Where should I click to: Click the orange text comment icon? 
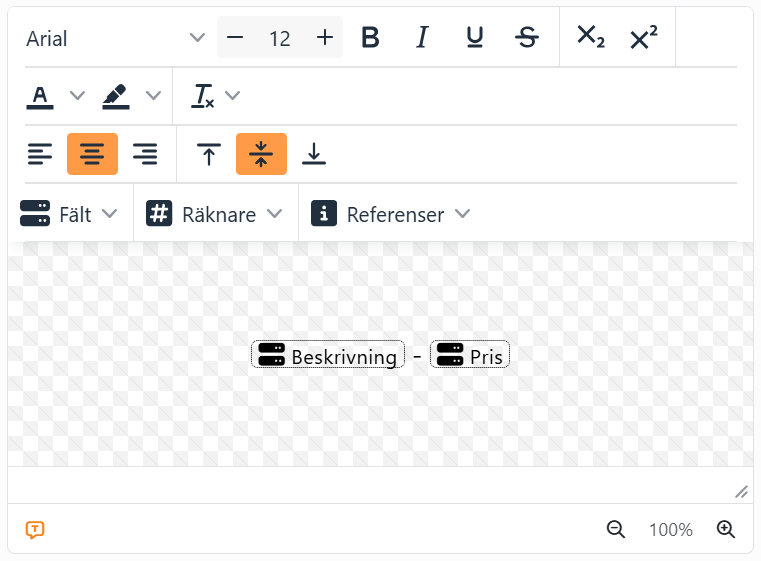[35, 529]
